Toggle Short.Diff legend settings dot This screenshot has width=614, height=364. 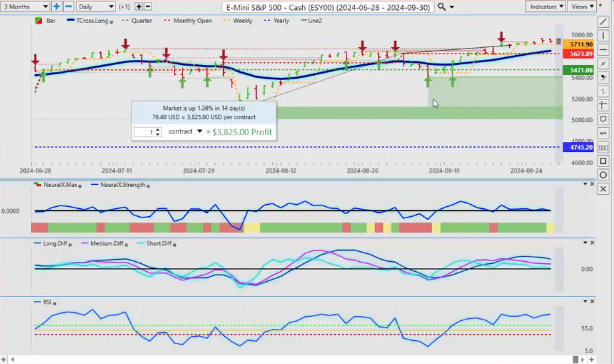175,245
